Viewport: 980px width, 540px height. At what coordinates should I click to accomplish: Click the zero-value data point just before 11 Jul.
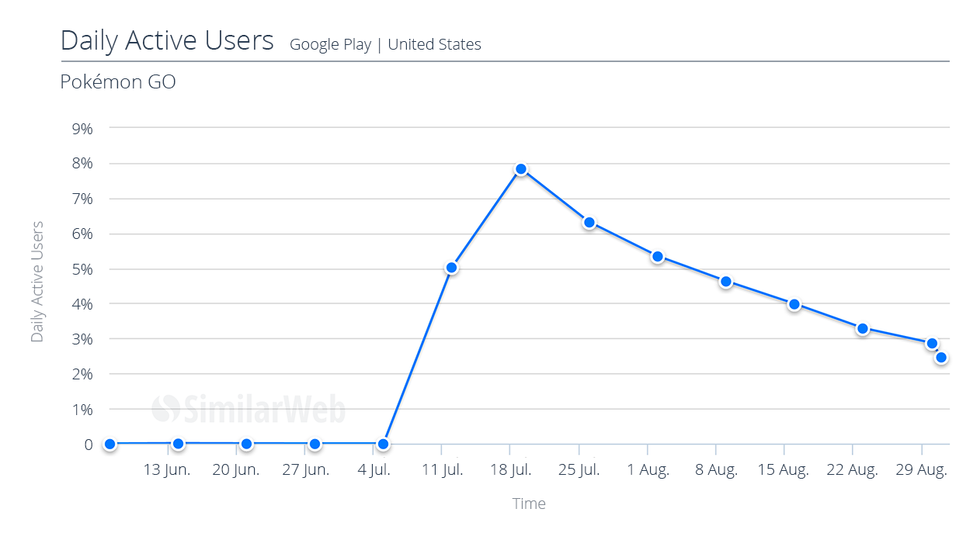tap(383, 444)
